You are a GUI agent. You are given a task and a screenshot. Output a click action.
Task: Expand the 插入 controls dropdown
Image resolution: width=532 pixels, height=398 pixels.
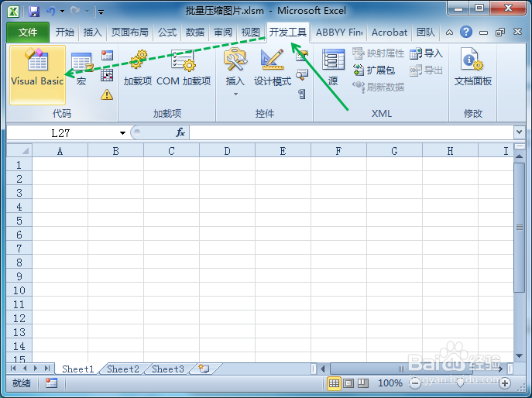235,94
